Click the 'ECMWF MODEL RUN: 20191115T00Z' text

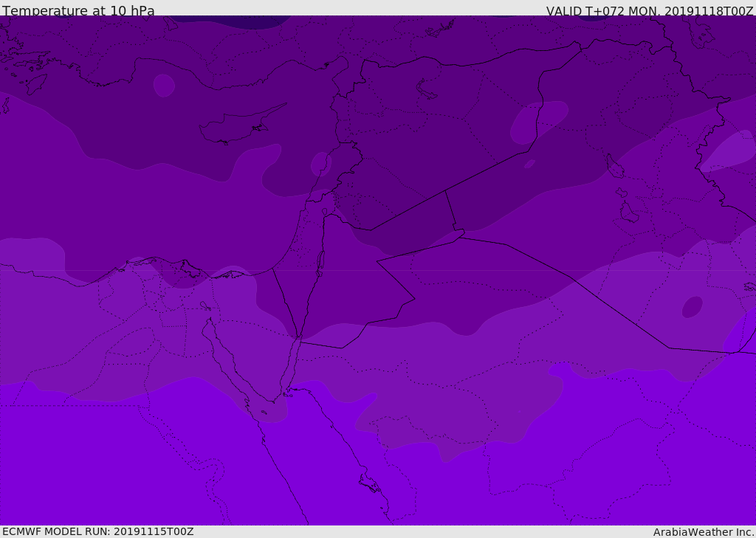[x=98, y=531]
